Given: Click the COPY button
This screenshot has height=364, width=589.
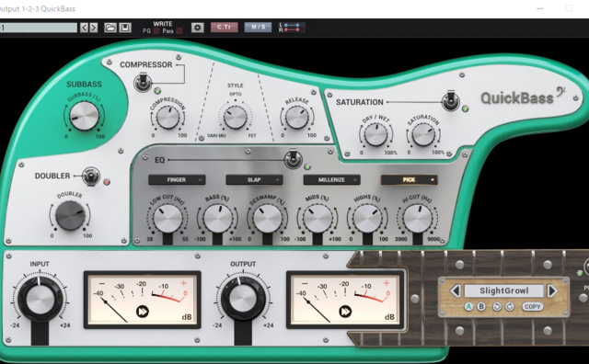Looking at the screenshot, I should coord(532,307).
